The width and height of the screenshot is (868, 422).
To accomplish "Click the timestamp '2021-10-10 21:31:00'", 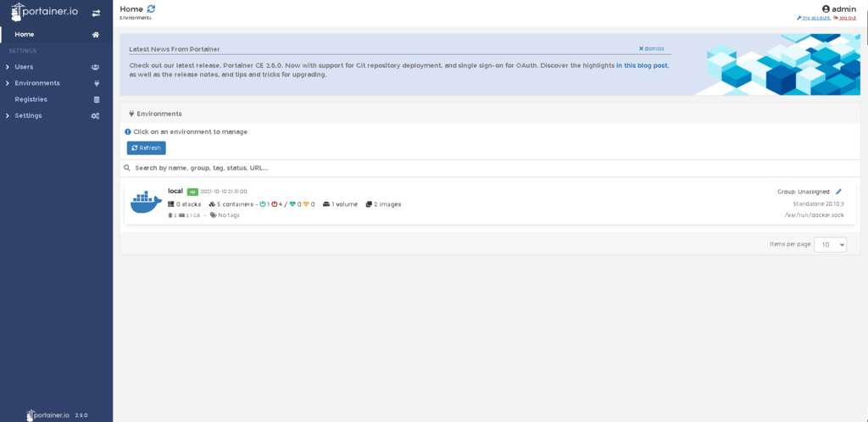I will coord(224,192).
